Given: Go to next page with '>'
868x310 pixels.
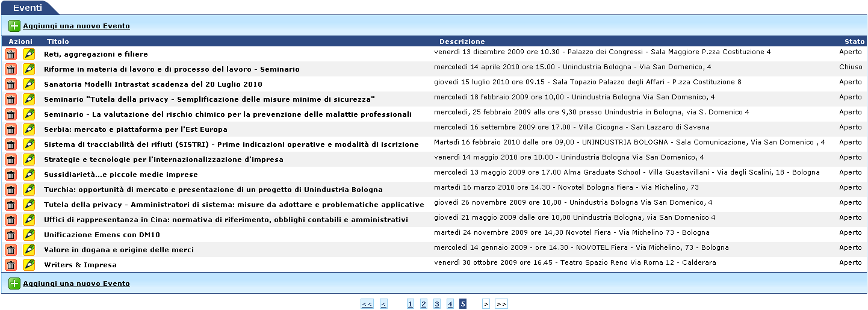Looking at the screenshot, I should click(x=486, y=304).
